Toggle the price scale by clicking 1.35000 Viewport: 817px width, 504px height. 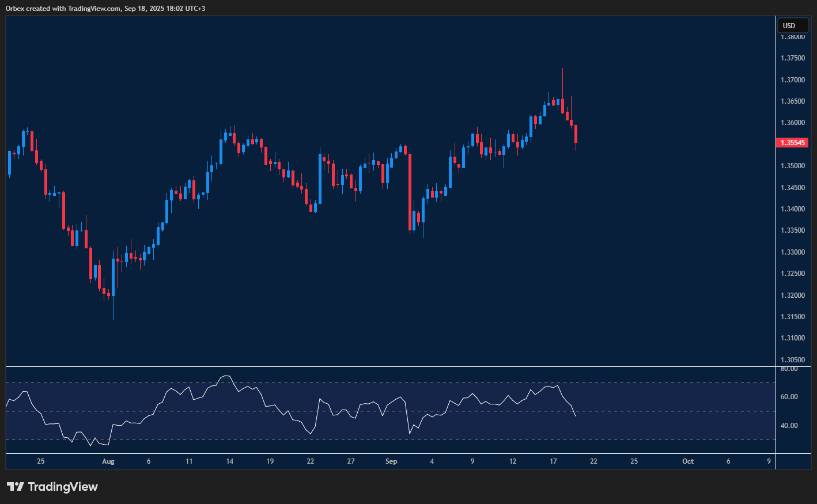coord(792,165)
